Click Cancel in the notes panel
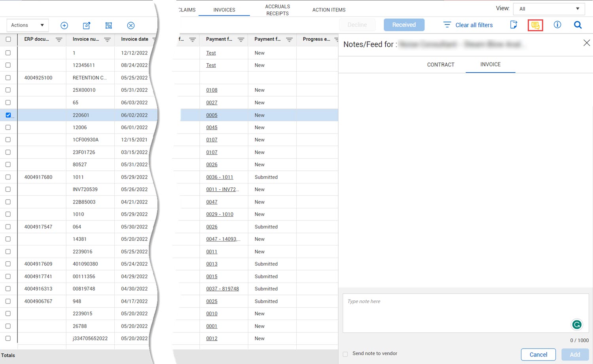The width and height of the screenshot is (593, 364). coord(538,355)
